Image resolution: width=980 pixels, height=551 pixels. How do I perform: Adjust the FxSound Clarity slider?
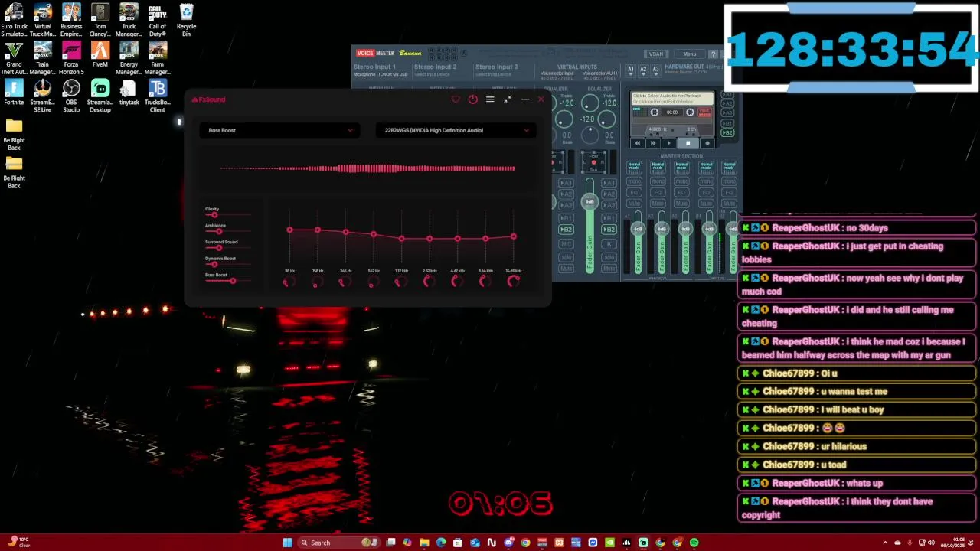(227, 215)
